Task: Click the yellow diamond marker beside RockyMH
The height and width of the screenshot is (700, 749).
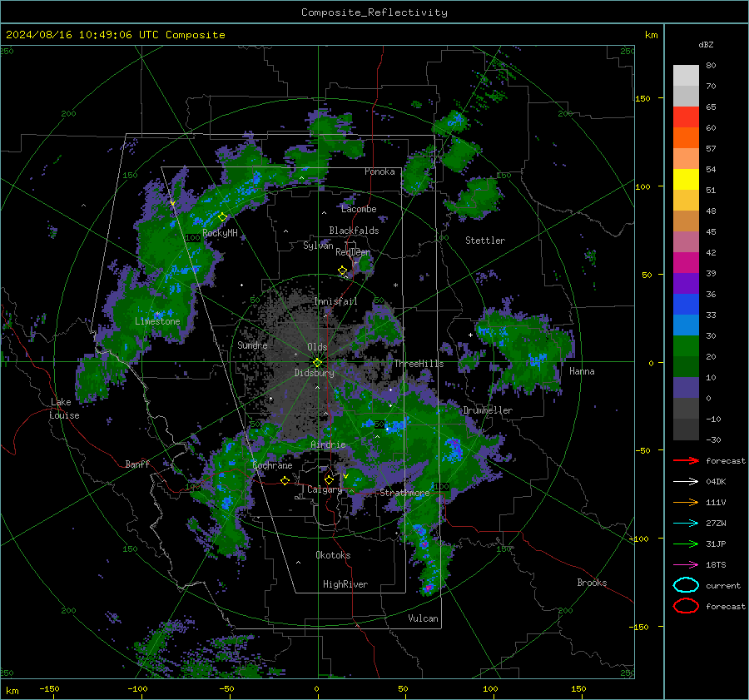Action: click(x=222, y=217)
